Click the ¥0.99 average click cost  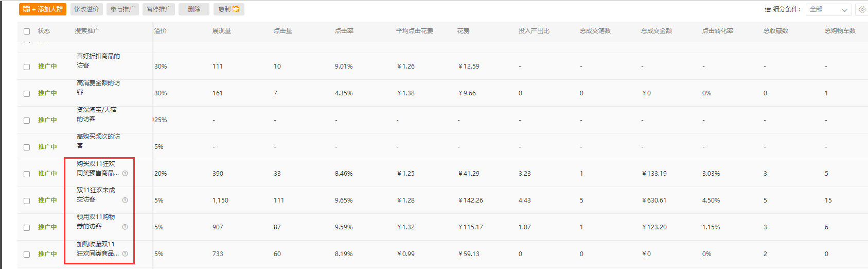(x=406, y=254)
